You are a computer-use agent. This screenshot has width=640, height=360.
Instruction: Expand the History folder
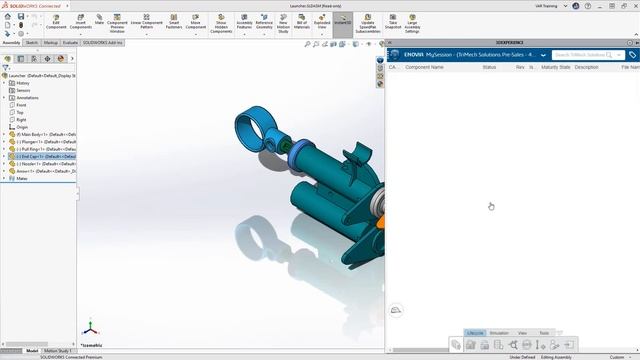(4, 83)
